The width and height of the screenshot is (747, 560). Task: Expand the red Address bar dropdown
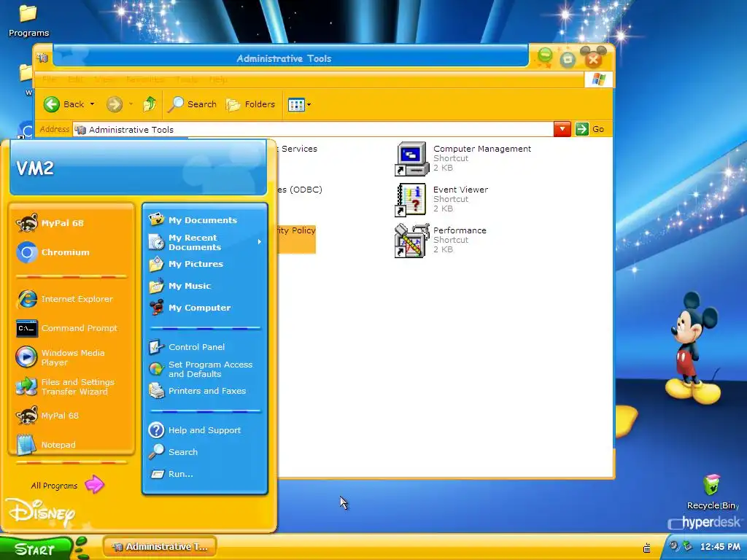pos(562,129)
